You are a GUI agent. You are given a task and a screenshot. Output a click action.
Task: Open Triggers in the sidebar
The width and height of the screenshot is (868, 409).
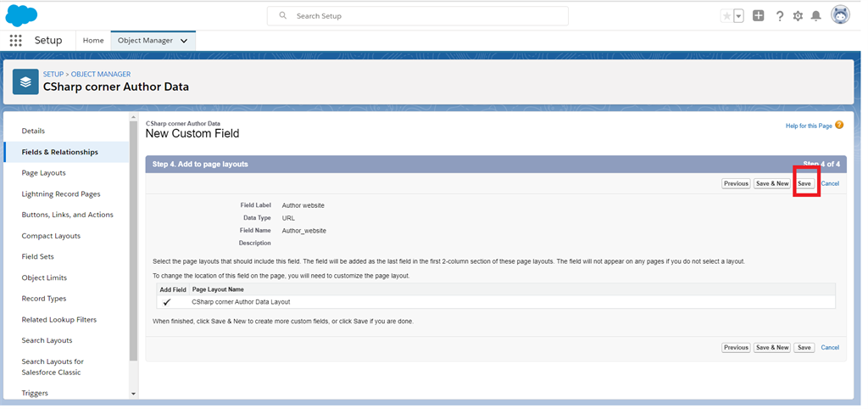(35, 393)
